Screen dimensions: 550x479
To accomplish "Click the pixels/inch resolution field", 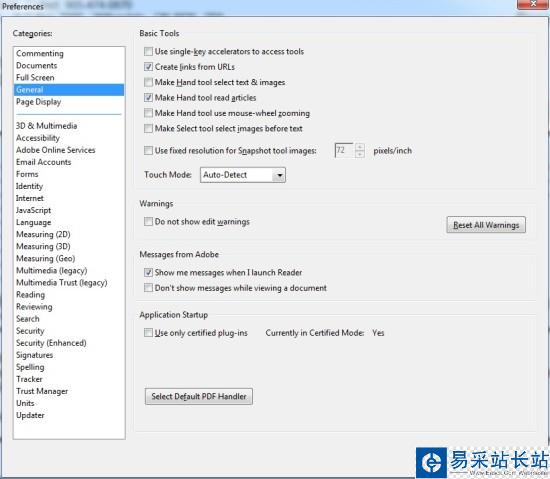I will [344, 150].
